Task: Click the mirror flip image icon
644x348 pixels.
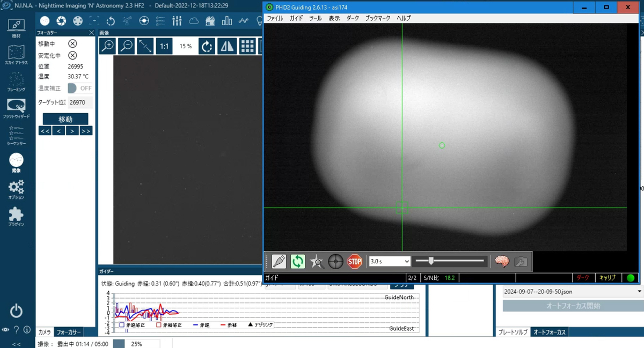Action: [228, 46]
